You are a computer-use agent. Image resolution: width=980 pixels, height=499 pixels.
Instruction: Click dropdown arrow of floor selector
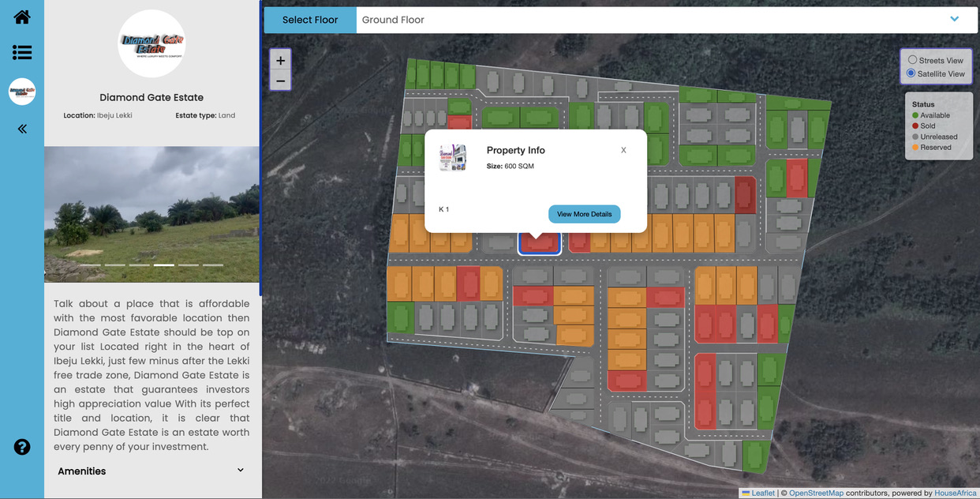click(x=954, y=20)
